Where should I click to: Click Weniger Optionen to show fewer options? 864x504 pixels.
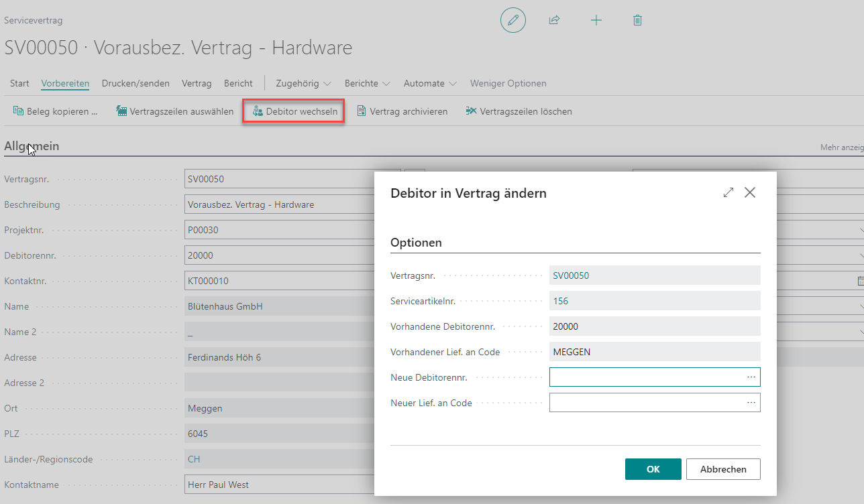point(508,83)
